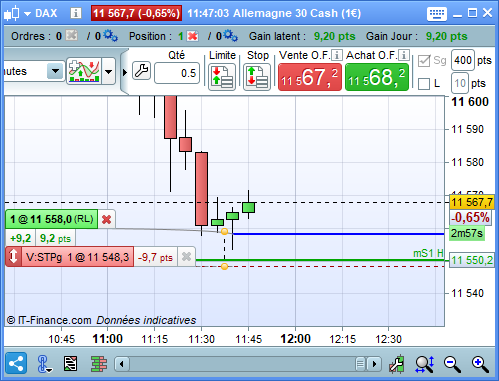Click the vertical auto-zoom magnifier icon
This screenshot has height=381, width=499.
(x=425, y=364)
